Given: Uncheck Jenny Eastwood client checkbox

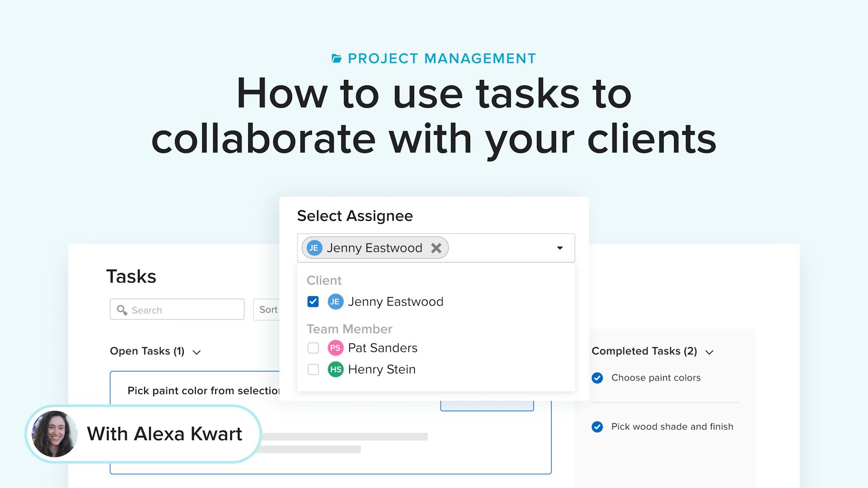Looking at the screenshot, I should 313,302.
